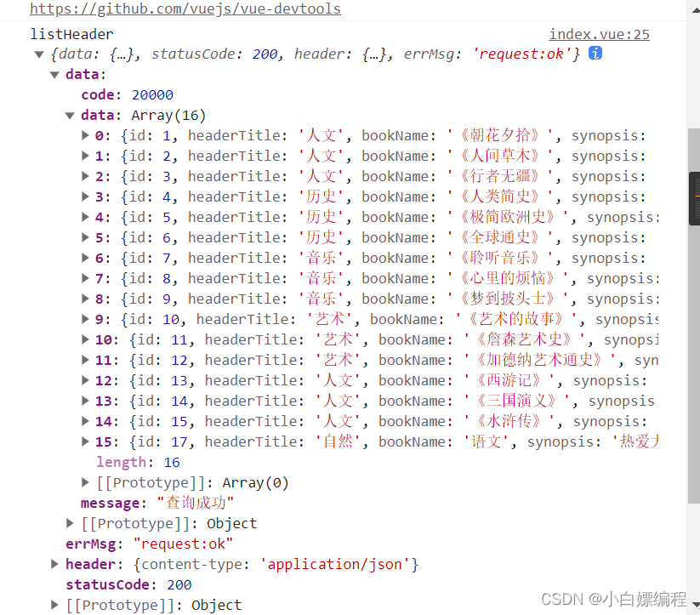Expand the last Prototype Object row

coord(54,605)
